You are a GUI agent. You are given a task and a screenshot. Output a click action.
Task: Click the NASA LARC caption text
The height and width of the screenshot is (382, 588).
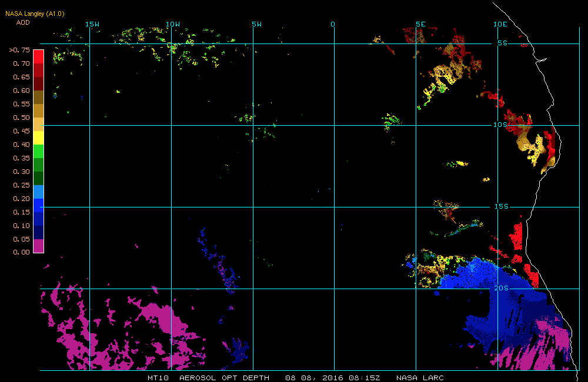point(420,377)
